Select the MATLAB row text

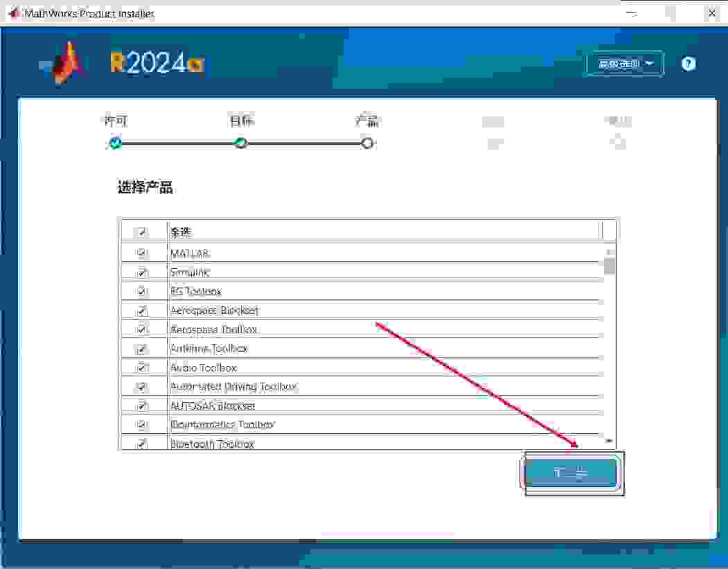click(x=190, y=254)
